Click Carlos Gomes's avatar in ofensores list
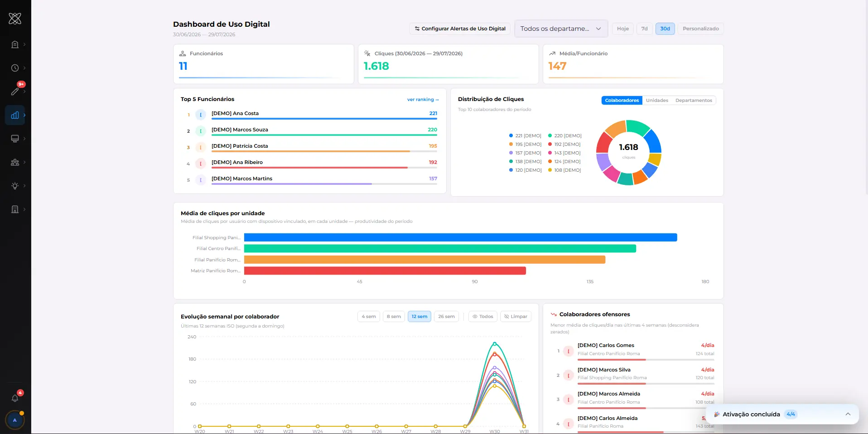Image resolution: width=868 pixels, height=434 pixels. [x=569, y=351]
